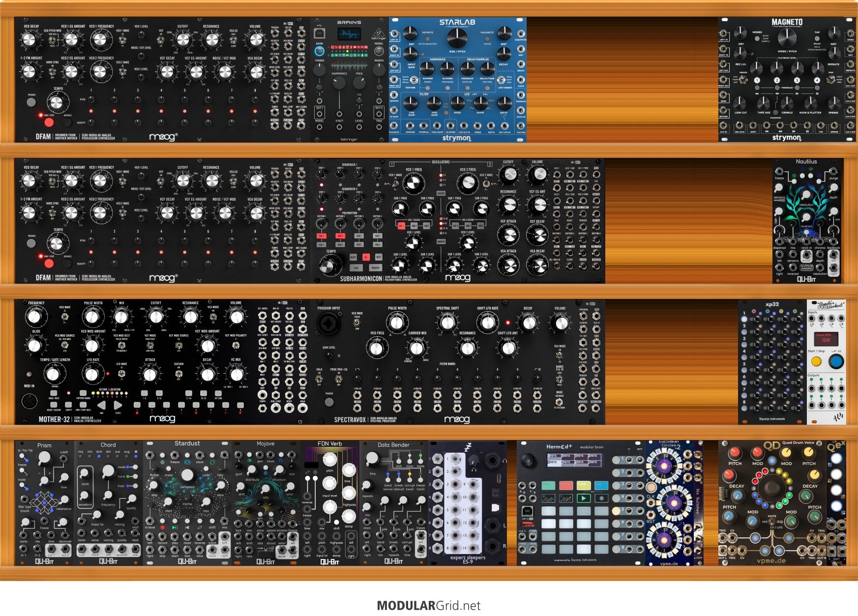Flip the VCO Wave switch on Mother-32
The height and width of the screenshot is (616, 858).
(x=64, y=317)
